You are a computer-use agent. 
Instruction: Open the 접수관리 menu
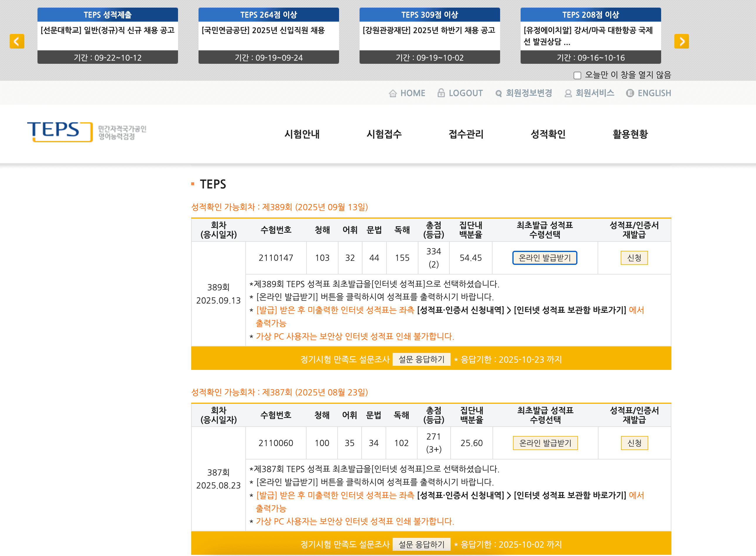pyautogui.click(x=466, y=134)
